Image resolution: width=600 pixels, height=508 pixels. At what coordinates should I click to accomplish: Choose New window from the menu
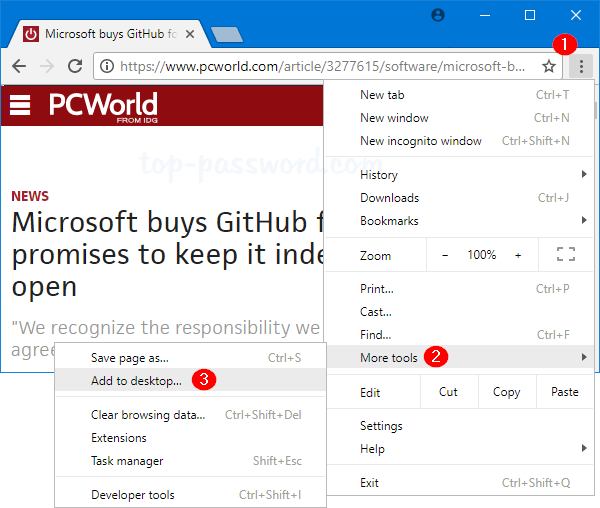459,118
